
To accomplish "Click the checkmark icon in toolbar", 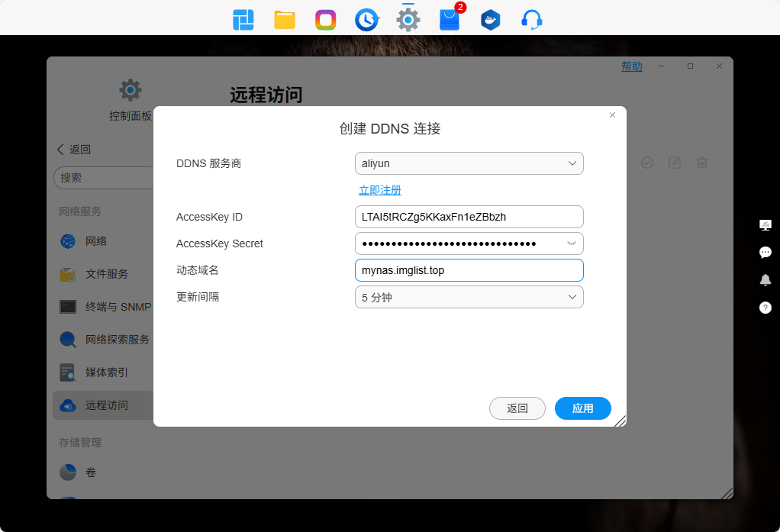I will click(647, 163).
